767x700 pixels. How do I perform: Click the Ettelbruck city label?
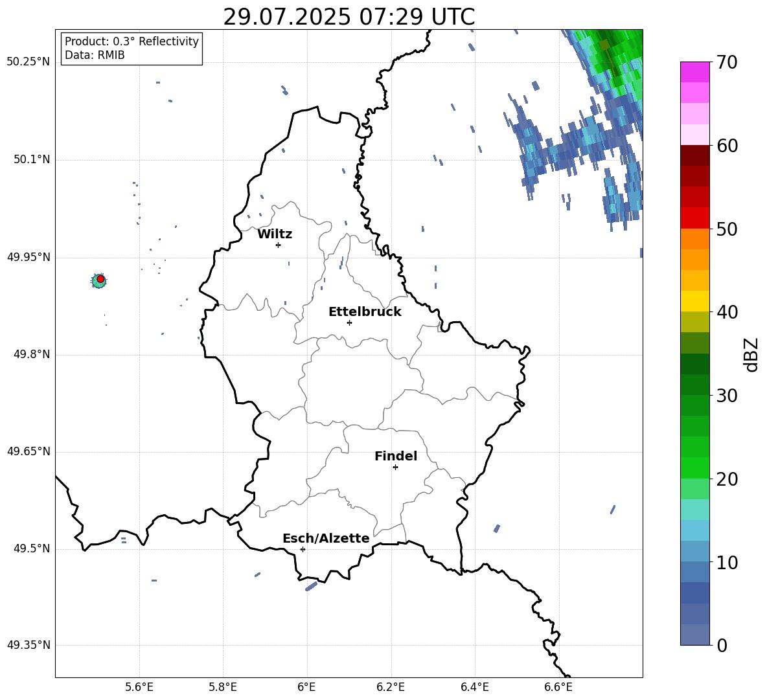pos(365,312)
